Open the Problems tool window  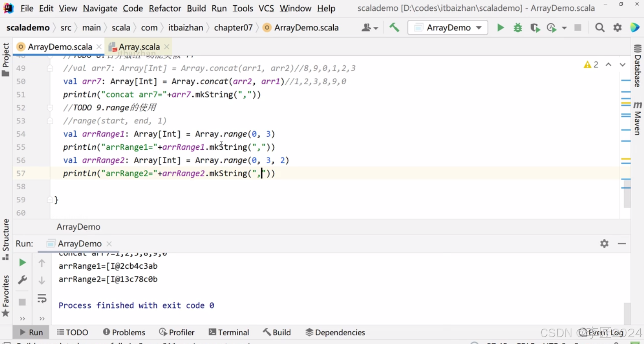pyautogui.click(x=124, y=332)
